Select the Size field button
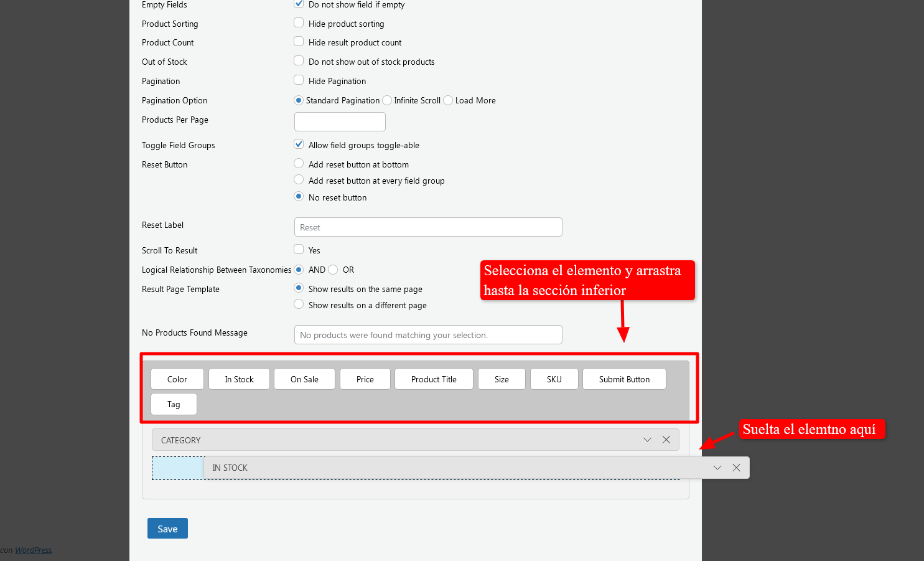The width and height of the screenshot is (924, 561). [502, 379]
